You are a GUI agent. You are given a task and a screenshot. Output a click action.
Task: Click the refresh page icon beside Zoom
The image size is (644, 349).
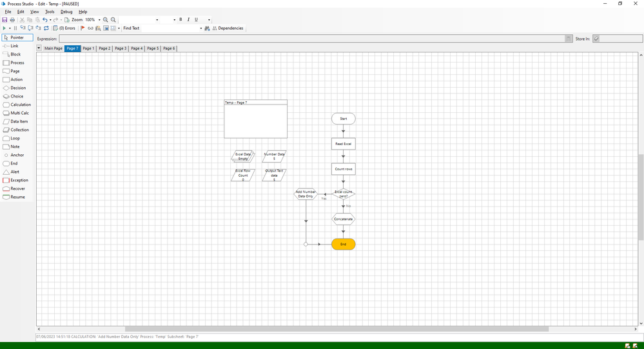pos(67,20)
